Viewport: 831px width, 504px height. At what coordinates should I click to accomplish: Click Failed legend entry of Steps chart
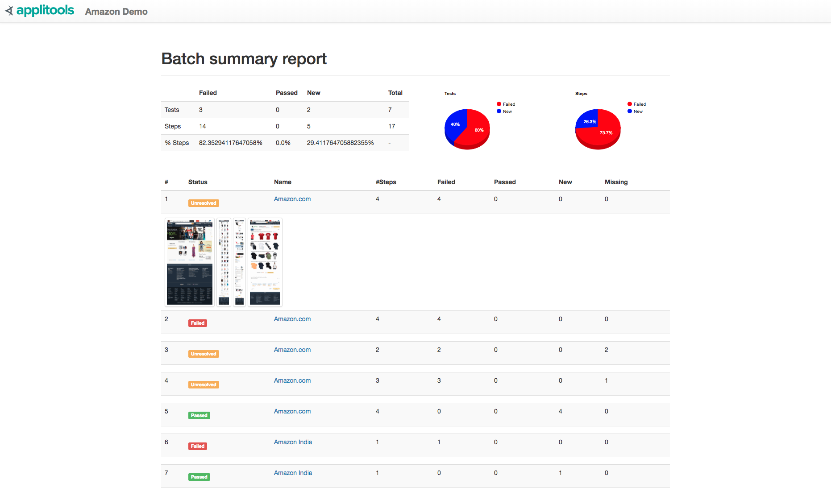click(x=636, y=104)
